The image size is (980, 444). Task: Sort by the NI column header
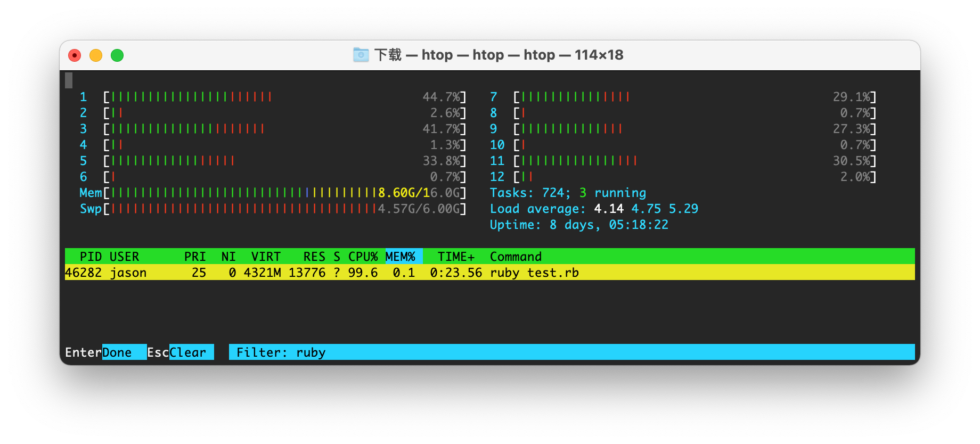pos(228,257)
